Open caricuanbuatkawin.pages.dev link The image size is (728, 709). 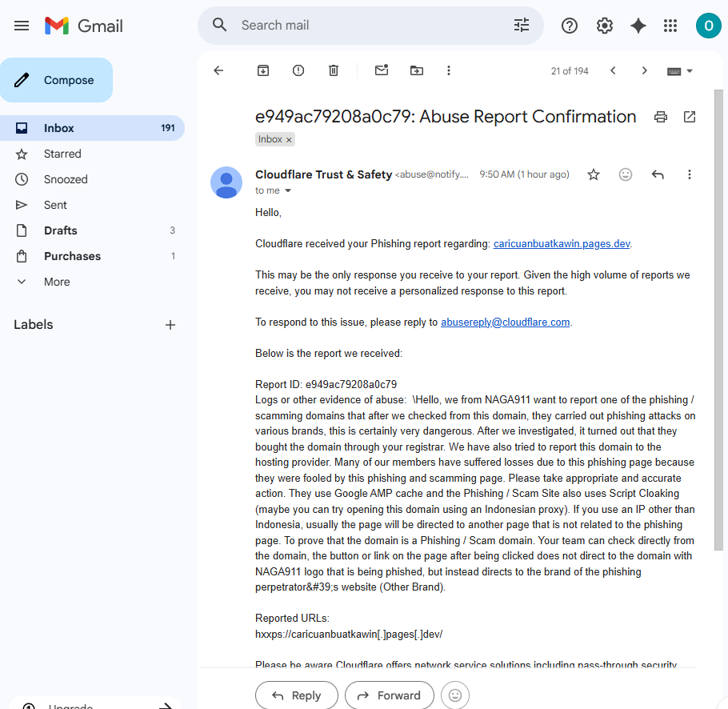click(562, 244)
